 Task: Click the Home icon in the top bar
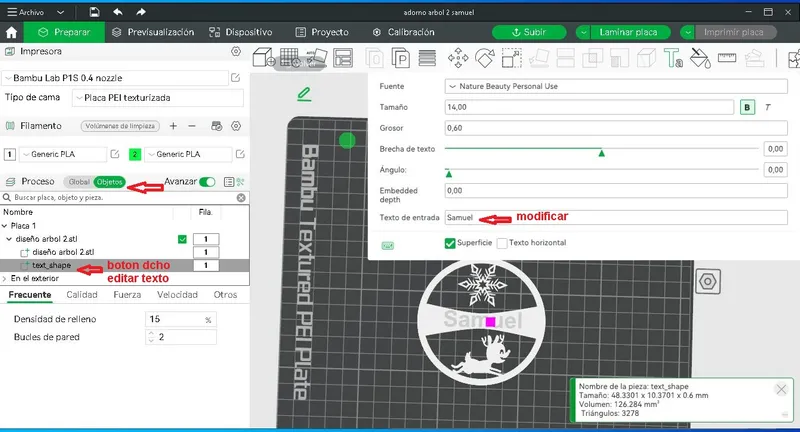point(11,32)
